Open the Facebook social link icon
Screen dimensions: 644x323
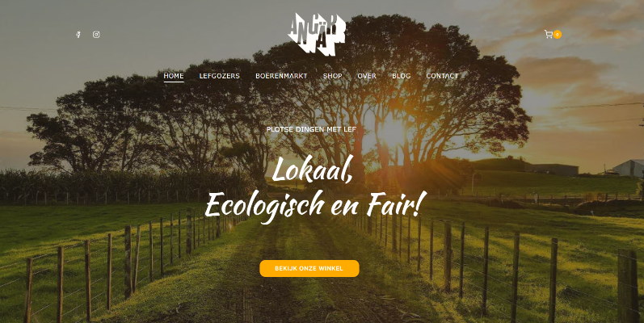pos(78,35)
